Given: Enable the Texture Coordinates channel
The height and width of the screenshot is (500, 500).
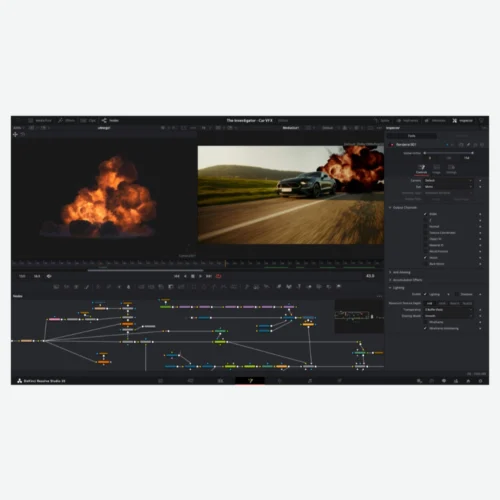Looking at the screenshot, I should (x=425, y=233).
